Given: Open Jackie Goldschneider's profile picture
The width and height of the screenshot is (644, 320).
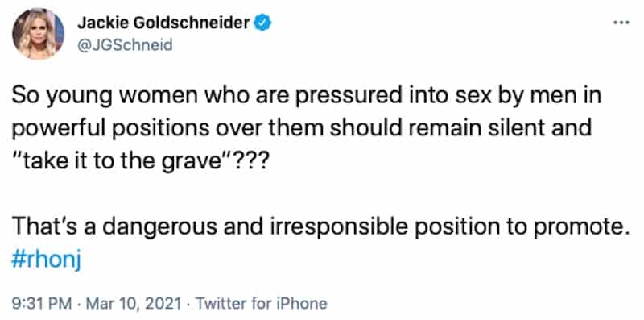Looking at the screenshot, I should pos(38,33).
